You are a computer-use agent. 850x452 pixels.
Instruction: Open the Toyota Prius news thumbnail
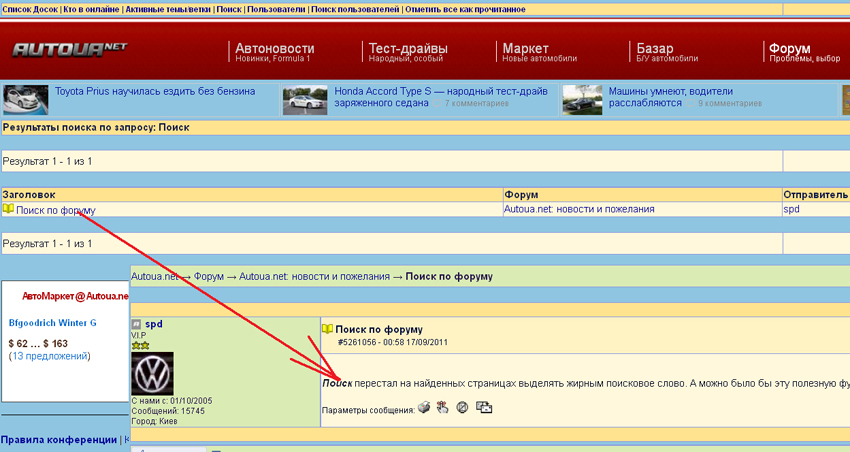25,98
